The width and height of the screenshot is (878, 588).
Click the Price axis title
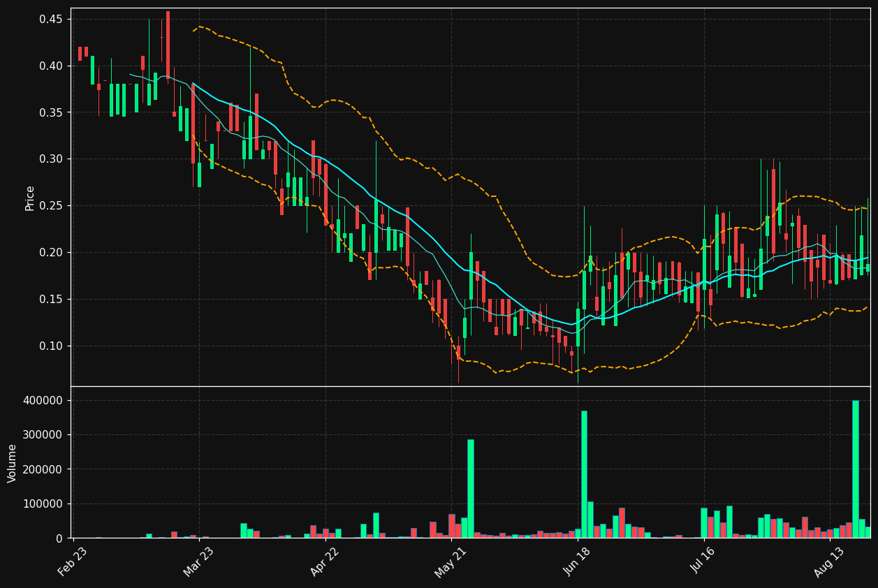30,198
